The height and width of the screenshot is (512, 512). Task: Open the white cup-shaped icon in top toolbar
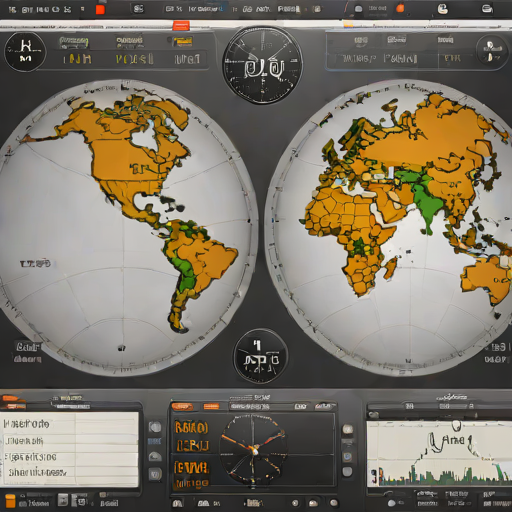tap(443, 9)
